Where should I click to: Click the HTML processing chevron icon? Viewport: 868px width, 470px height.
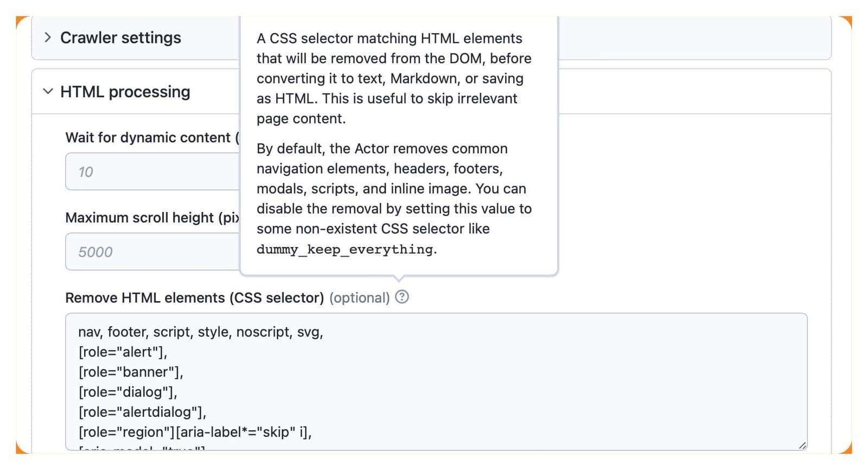[x=48, y=91]
